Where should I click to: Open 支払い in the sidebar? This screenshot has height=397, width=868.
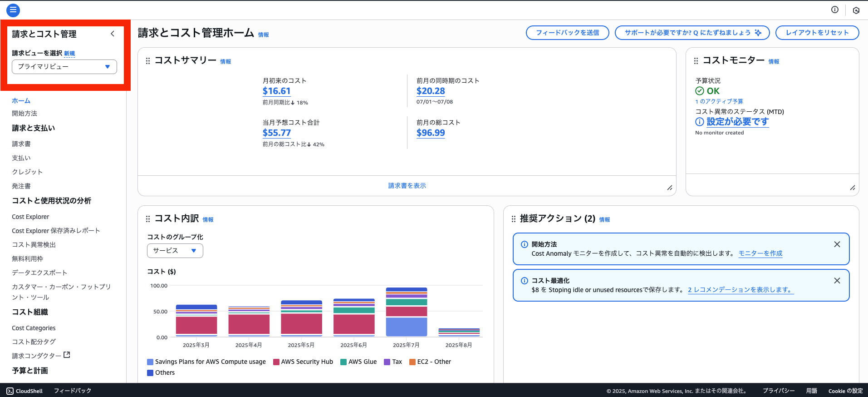click(x=21, y=158)
